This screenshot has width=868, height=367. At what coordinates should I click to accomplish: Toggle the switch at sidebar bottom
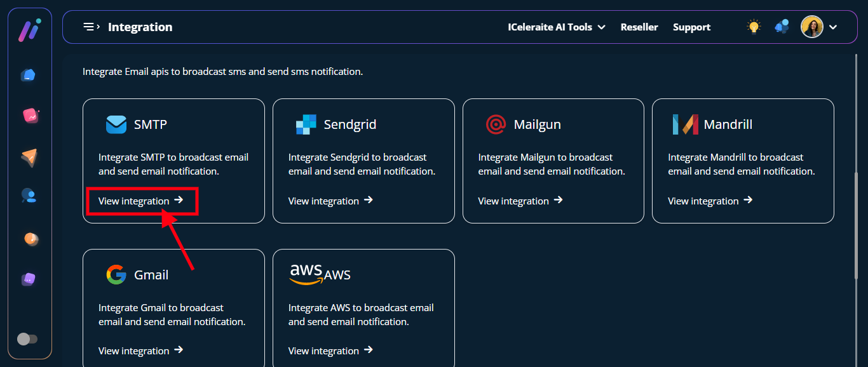[27, 339]
